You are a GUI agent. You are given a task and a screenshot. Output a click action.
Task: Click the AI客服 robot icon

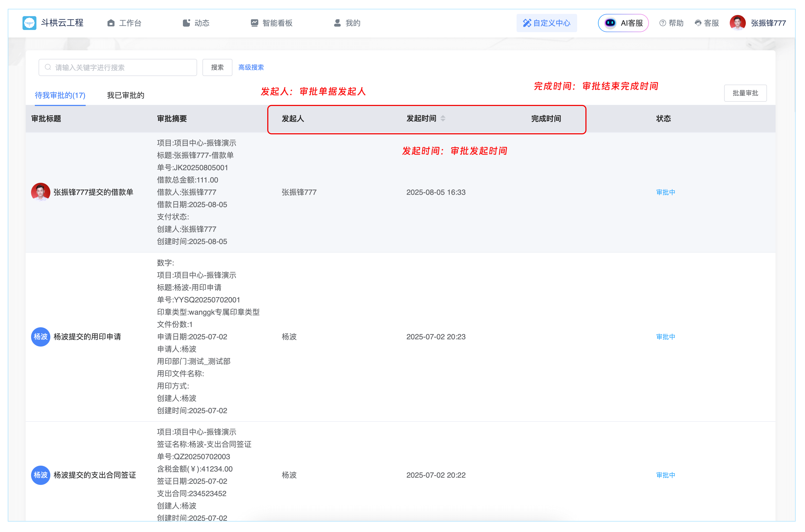pos(610,23)
